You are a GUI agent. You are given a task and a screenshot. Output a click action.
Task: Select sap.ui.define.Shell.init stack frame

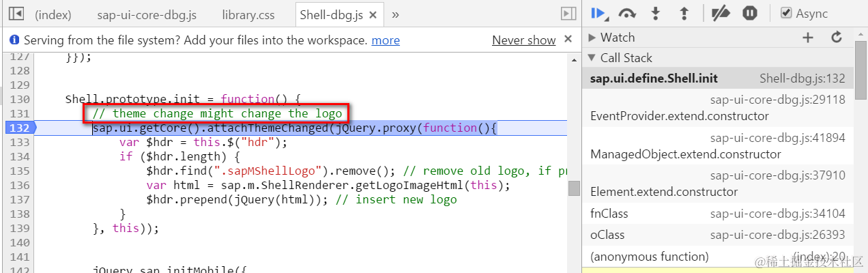718,78
